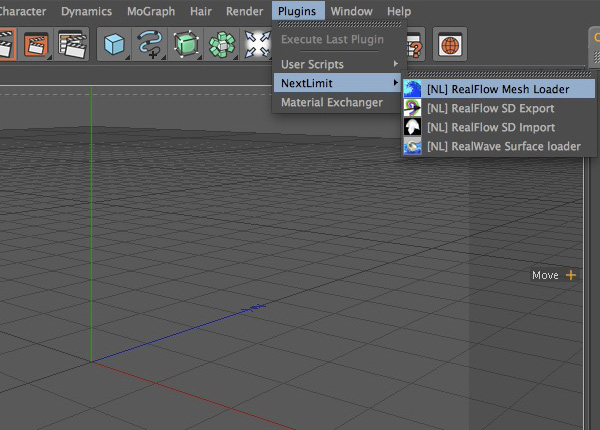This screenshot has width=600, height=430.
Task: Select [NL] RealWave Surface loader
Action: pyautogui.click(x=499, y=146)
